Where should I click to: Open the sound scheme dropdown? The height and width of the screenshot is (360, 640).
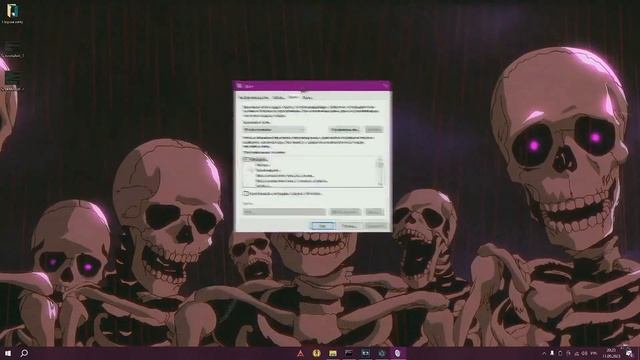pyautogui.click(x=274, y=129)
